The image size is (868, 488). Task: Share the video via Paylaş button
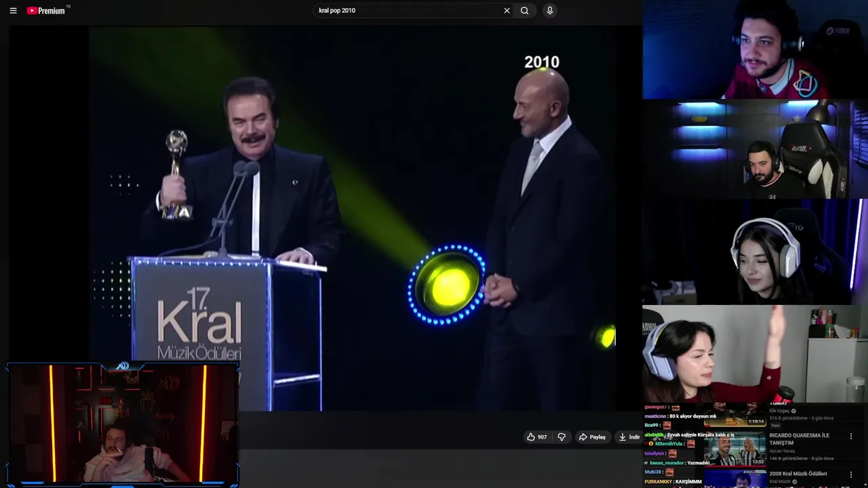coord(592,437)
